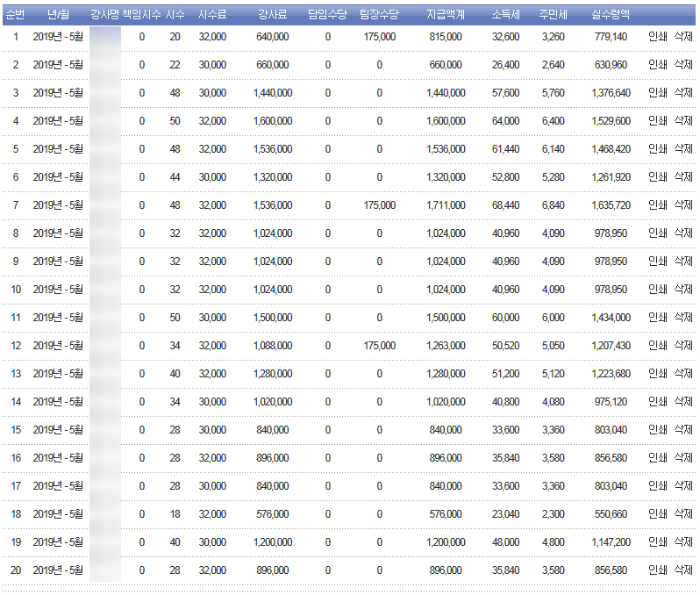Select the 지급액계 column header
Image resolution: width=700 pixels, height=595 pixels.
click(446, 15)
